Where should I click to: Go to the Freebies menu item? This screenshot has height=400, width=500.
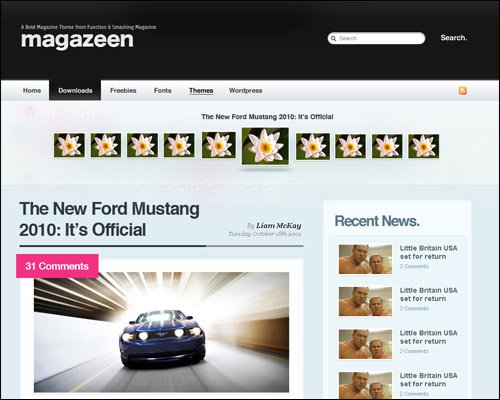click(123, 91)
